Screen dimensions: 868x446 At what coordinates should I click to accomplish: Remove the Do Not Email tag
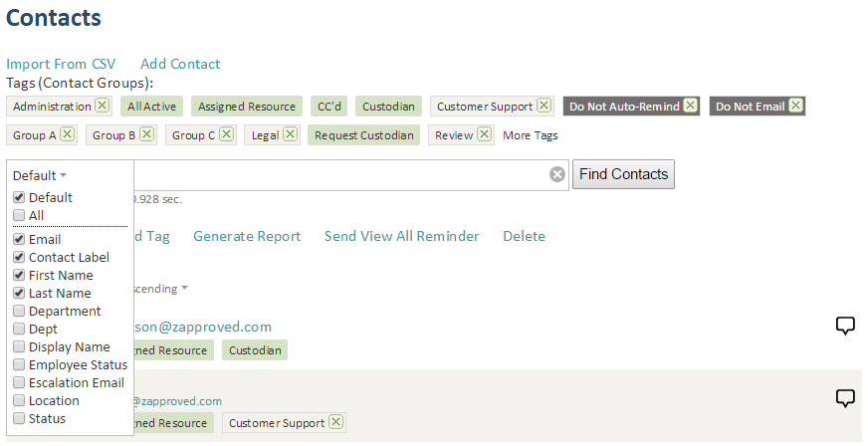(795, 106)
